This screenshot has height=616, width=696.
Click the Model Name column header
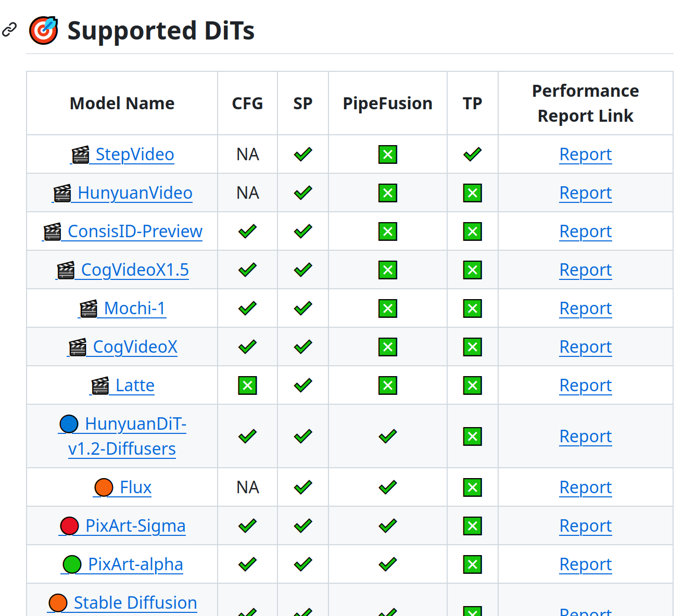click(122, 104)
